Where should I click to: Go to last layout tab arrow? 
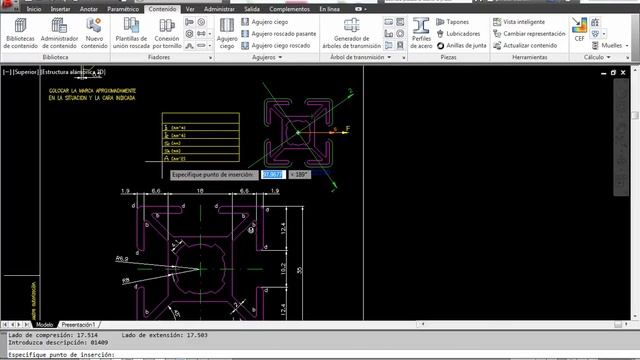(x=27, y=325)
